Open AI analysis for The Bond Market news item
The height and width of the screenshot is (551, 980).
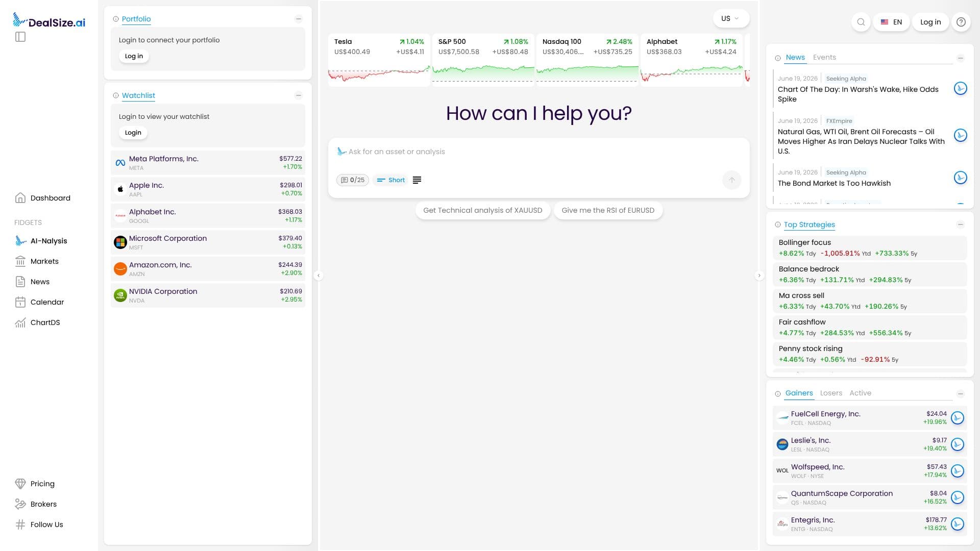(x=961, y=178)
